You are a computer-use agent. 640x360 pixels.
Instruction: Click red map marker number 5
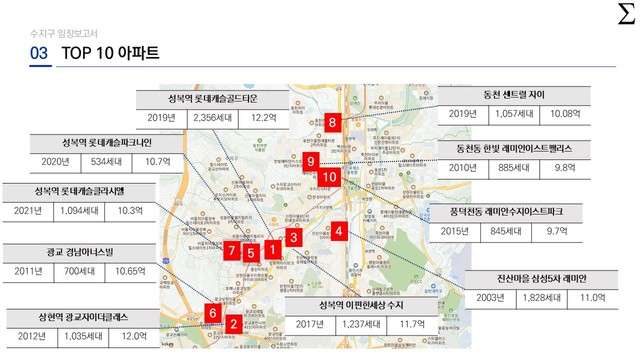click(251, 253)
